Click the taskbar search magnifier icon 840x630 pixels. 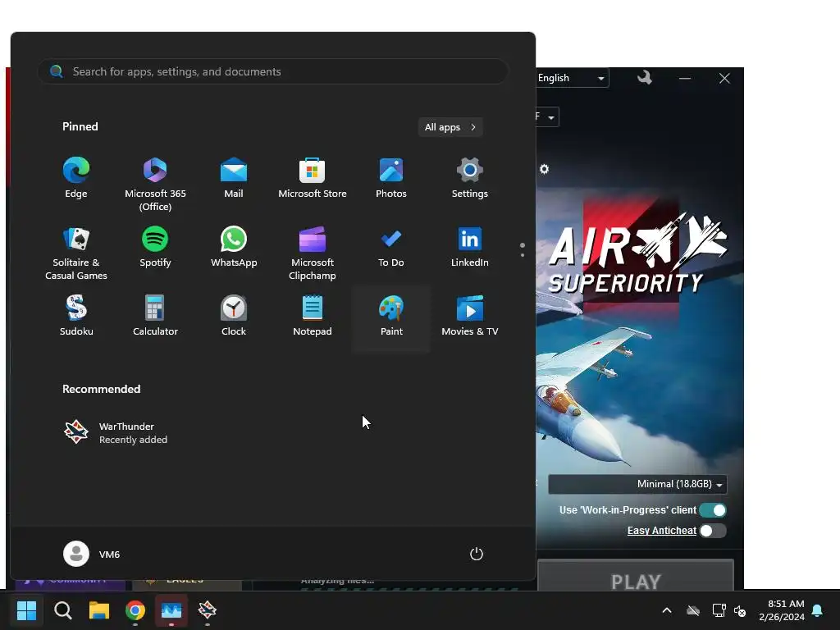[x=63, y=610]
